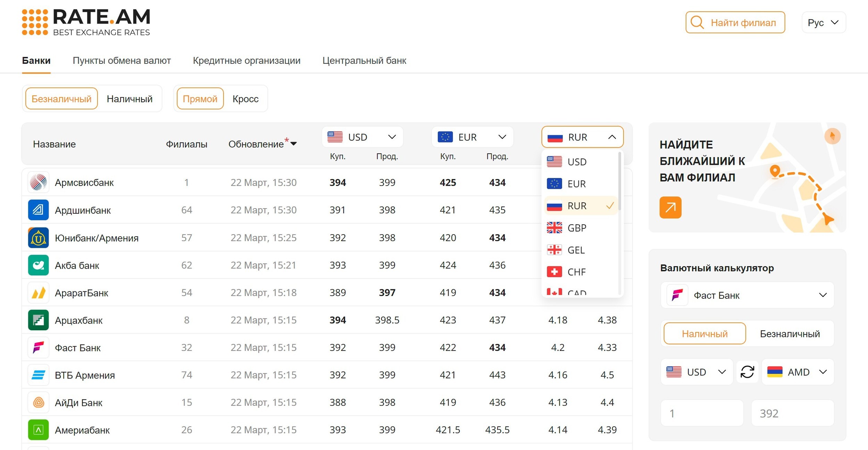868x450 pixels.
Task: Open the Центральный банк tab
Action: 364,61
